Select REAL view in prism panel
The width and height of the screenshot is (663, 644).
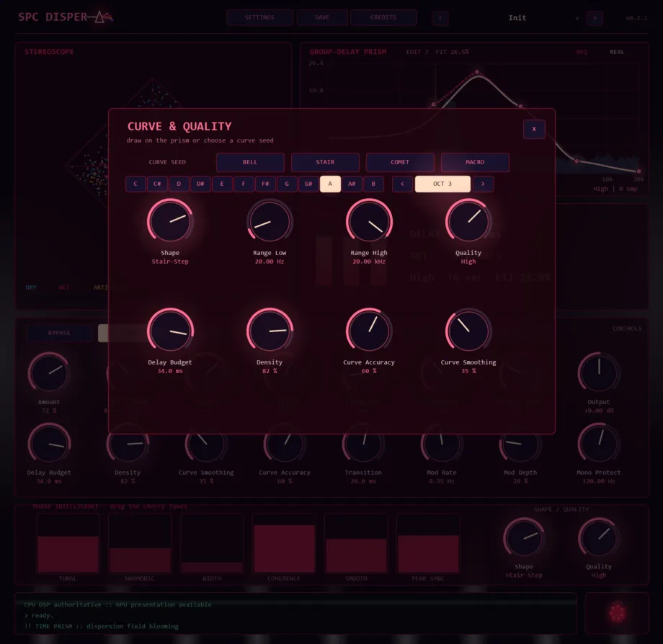coord(617,52)
